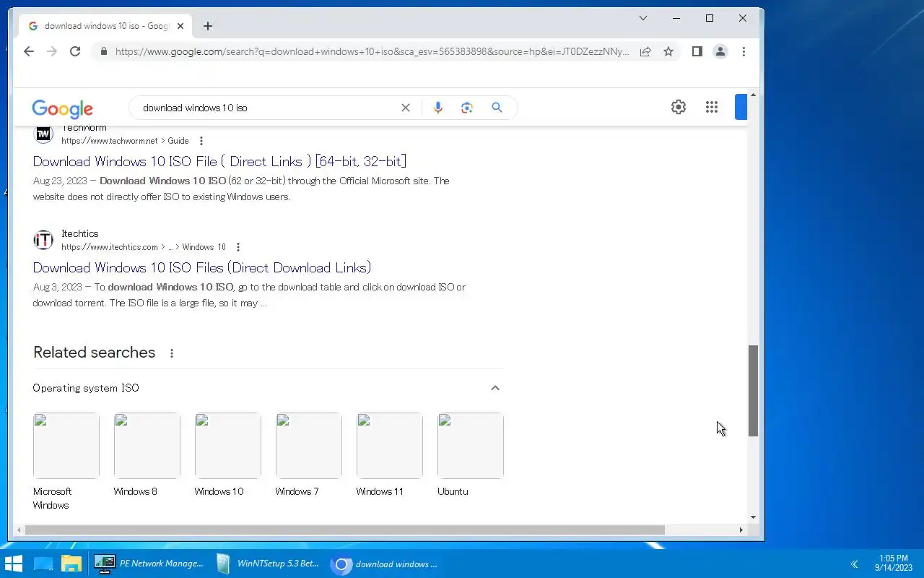The height and width of the screenshot is (578, 924).
Task: Expand hidden system tray icons
Action: 854,564
